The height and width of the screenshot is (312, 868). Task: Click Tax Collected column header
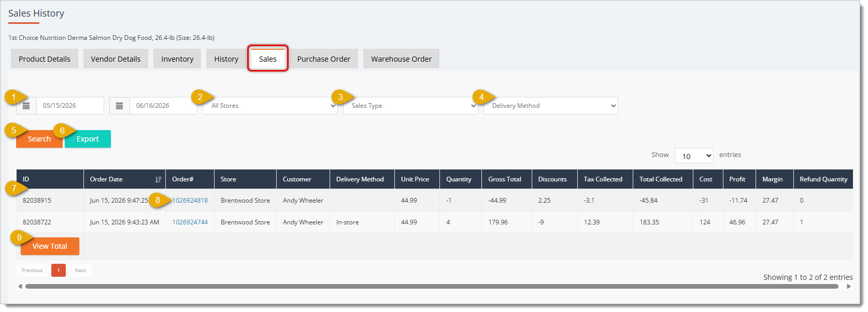(605, 179)
